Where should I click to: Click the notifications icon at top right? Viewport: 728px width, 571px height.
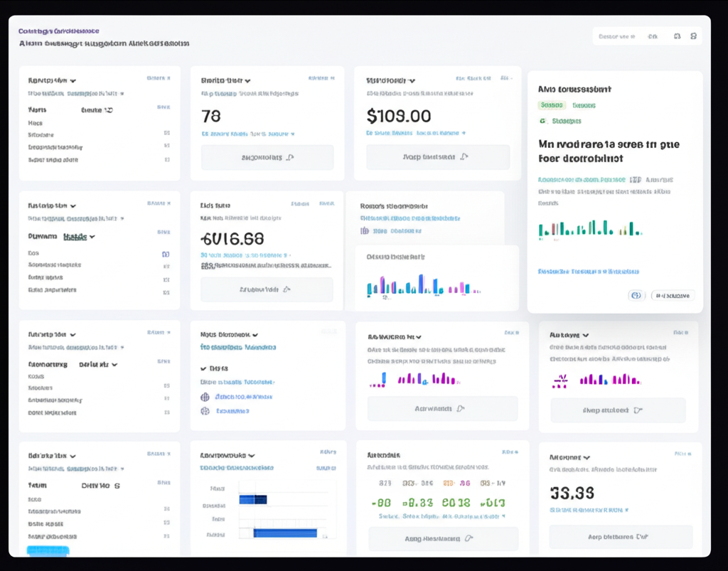tap(678, 36)
